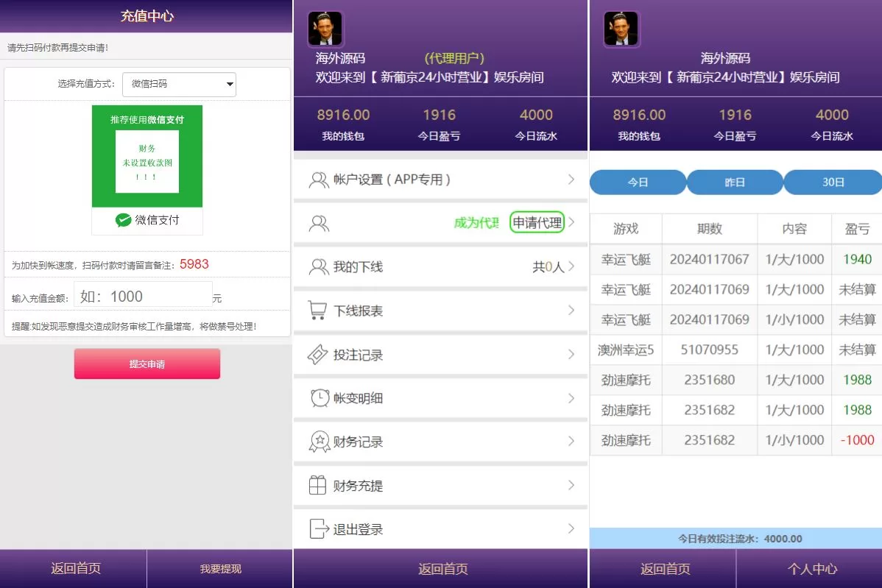The height and width of the screenshot is (588, 882).
Task: Expand the 财务充提 row chevron
Action: coord(571,485)
